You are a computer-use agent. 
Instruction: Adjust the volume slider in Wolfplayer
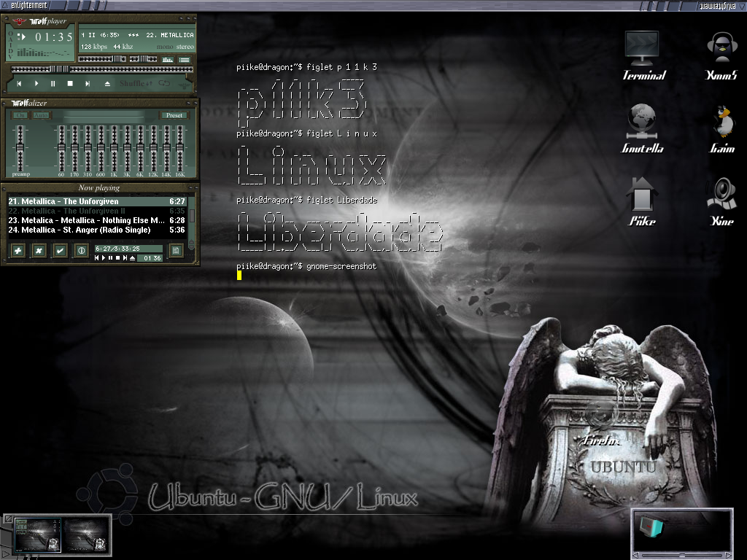[102, 59]
